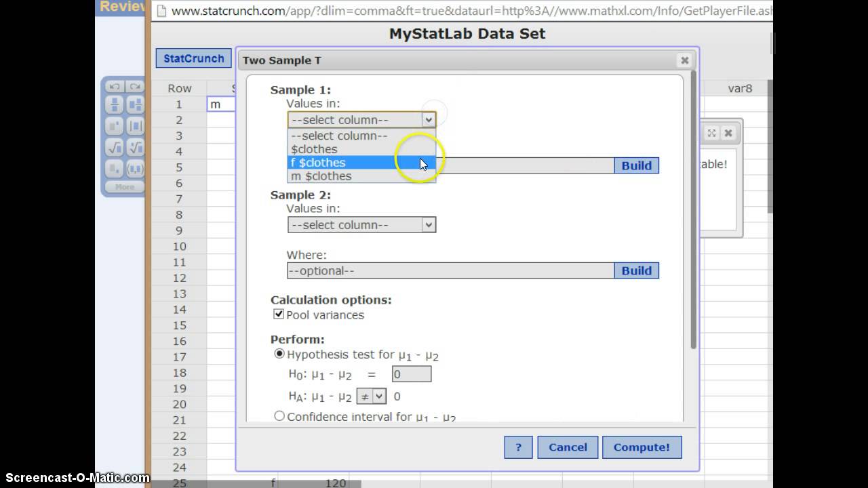Click Build button for Sample 1
The image size is (868, 488).
(x=636, y=165)
